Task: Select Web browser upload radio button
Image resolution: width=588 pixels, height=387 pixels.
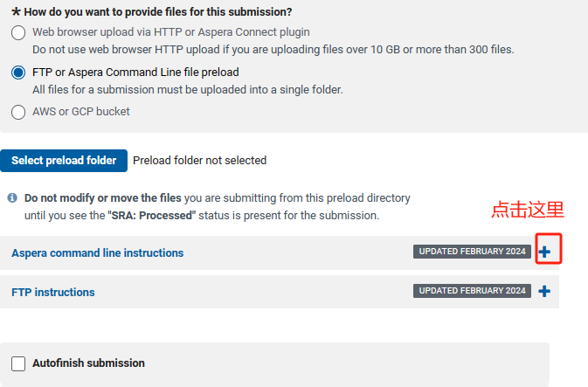Action: click(x=18, y=32)
